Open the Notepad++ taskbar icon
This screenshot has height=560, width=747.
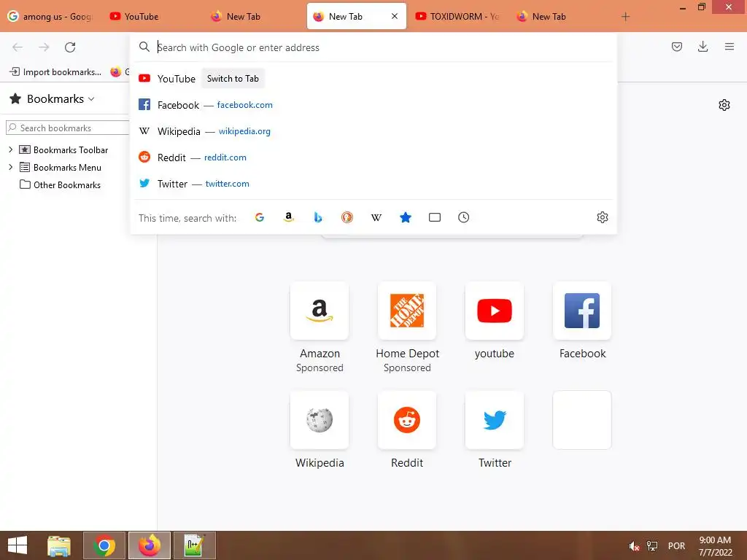[x=194, y=545]
